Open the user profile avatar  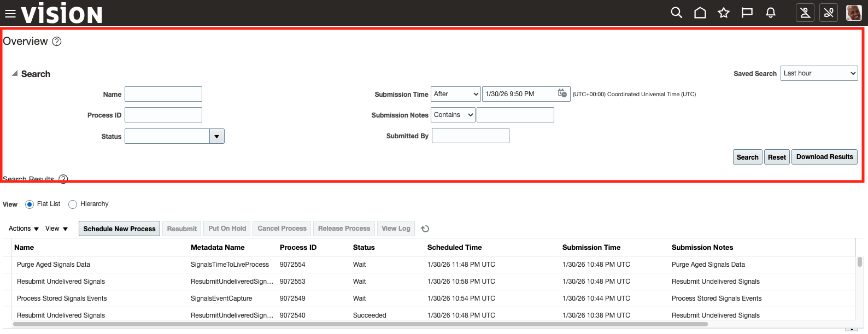point(854,13)
